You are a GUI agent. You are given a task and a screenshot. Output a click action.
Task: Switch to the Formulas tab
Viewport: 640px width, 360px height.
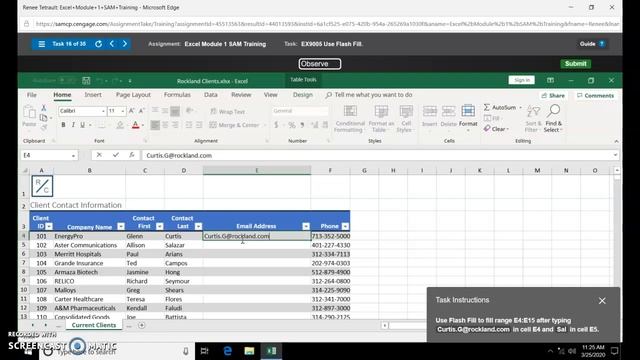177,95
